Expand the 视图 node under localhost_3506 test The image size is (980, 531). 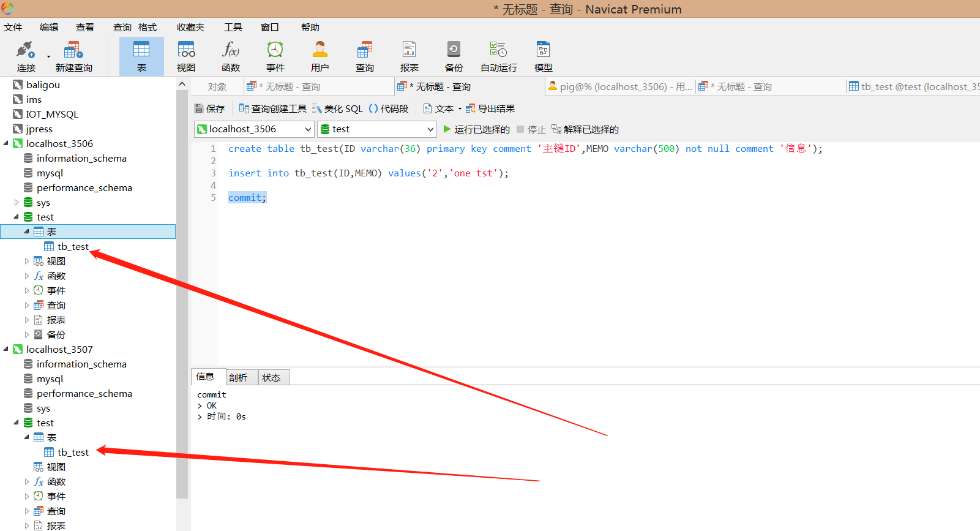[27, 261]
